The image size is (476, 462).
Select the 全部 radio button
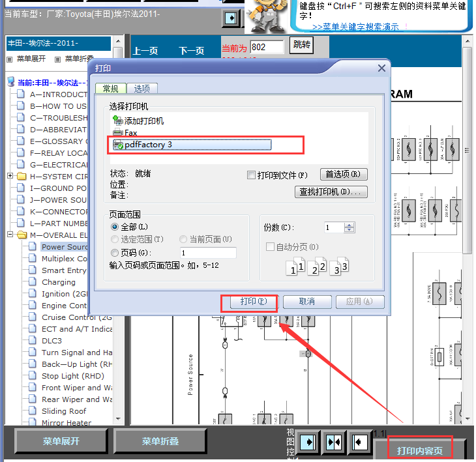click(115, 227)
